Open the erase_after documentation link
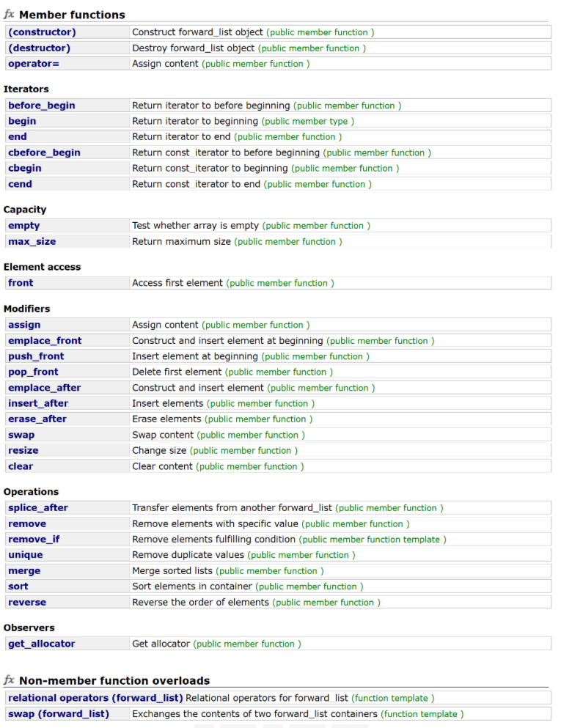The height and width of the screenshot is (728, 561). pos(37,419)
